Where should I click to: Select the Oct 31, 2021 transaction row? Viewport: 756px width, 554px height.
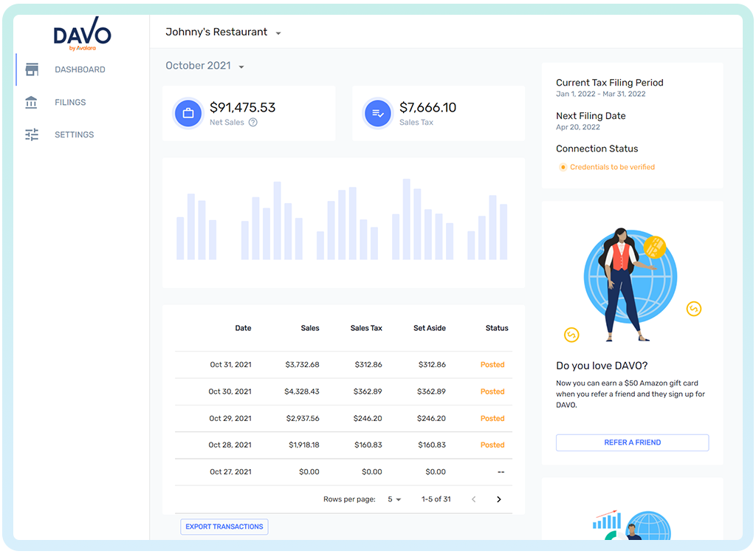[x=343, y=364]
